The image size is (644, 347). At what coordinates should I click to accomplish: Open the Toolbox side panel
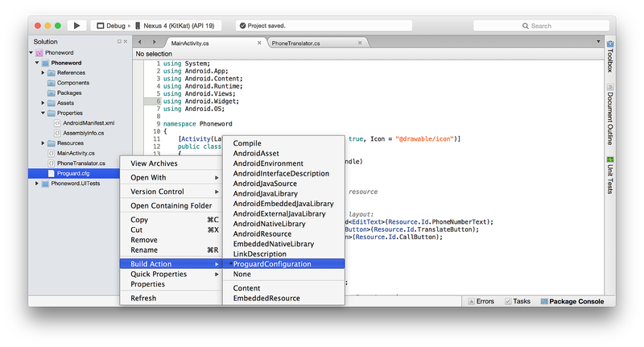[610, 56]
